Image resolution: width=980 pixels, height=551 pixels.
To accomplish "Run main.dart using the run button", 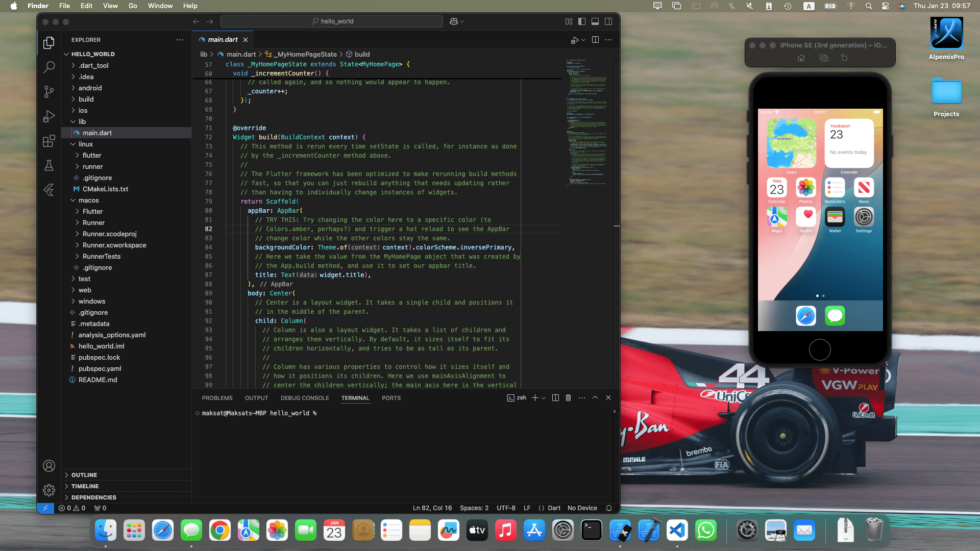I will 574,40.
